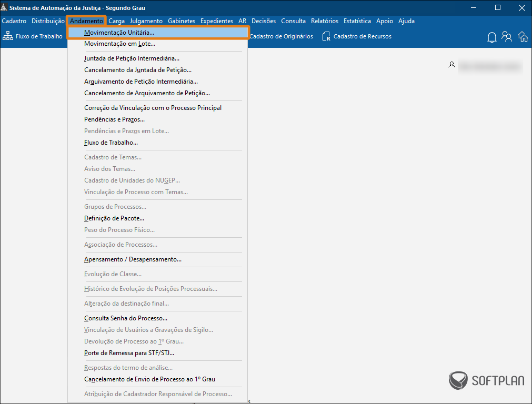Click the home icon in toolbar
The width and height of the screenshot is (532, 404).
523,37
